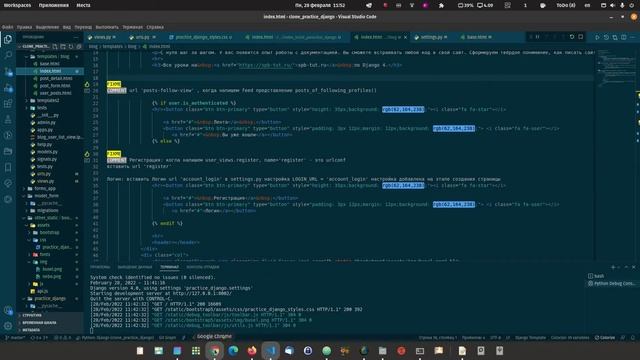Collapse all folders in explorer
This screenshot has height=360, width=640.
click(x=79, y=47)
